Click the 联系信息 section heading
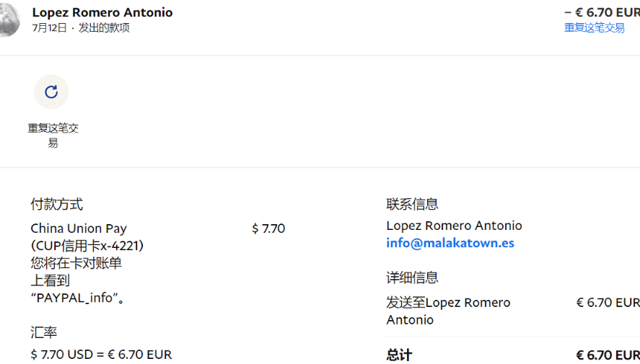The image size is (640, 364). tap(412, 204)
